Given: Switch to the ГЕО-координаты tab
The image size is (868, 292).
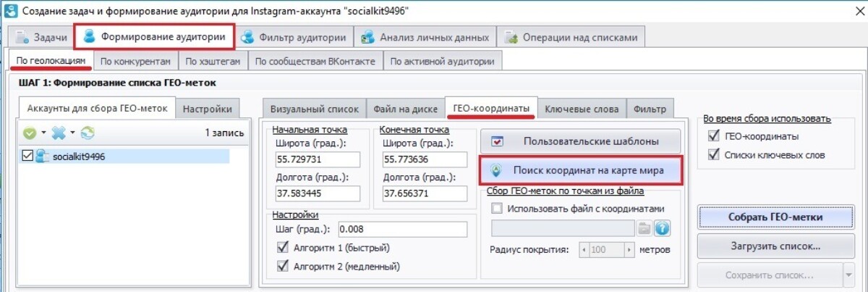Looking at the screenshot, I should point(491,108).
